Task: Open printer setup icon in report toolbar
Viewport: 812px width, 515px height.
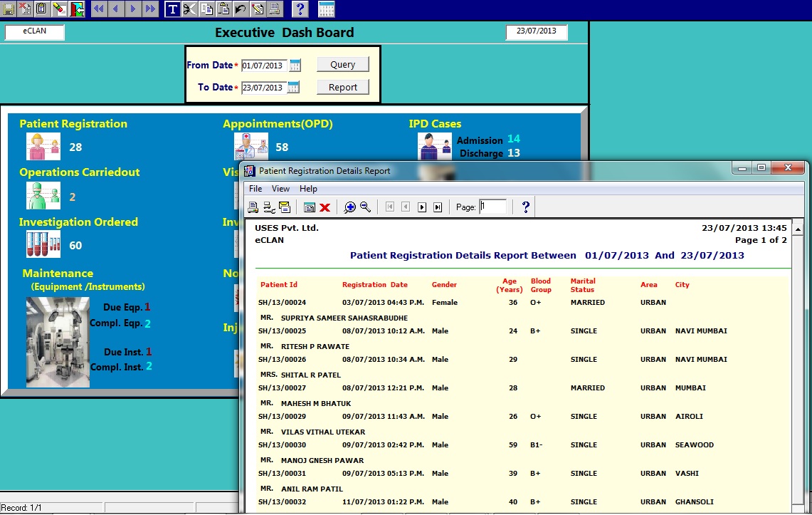Action: 269,207
